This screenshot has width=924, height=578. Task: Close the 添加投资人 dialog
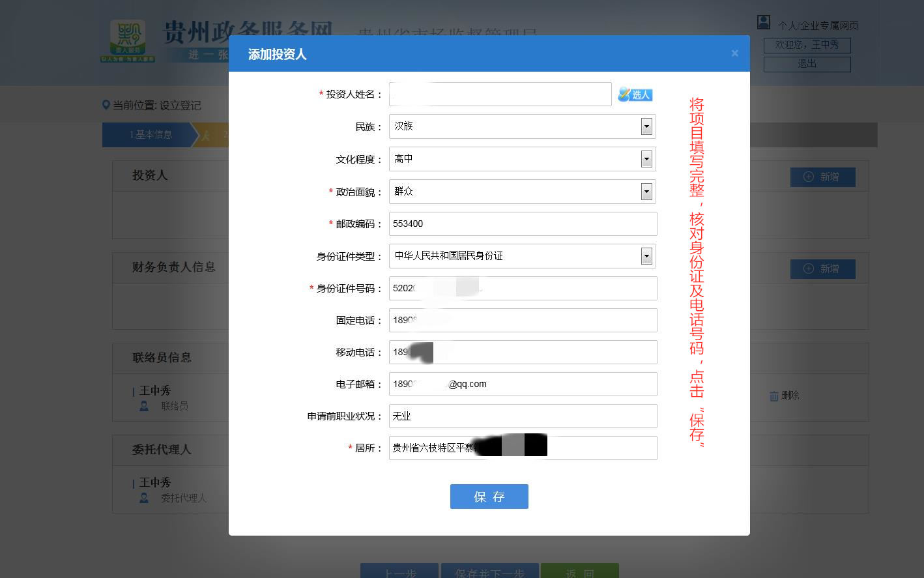click(x=735, y=53)
